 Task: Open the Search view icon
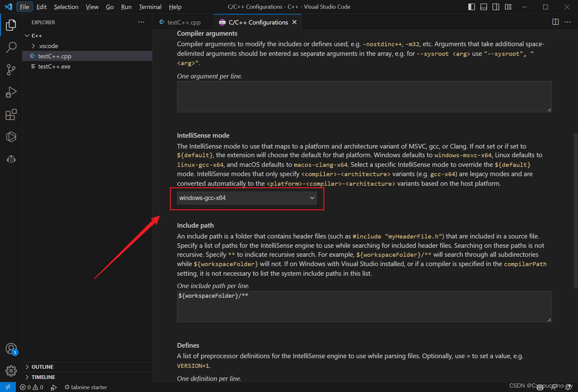[11, 47]
